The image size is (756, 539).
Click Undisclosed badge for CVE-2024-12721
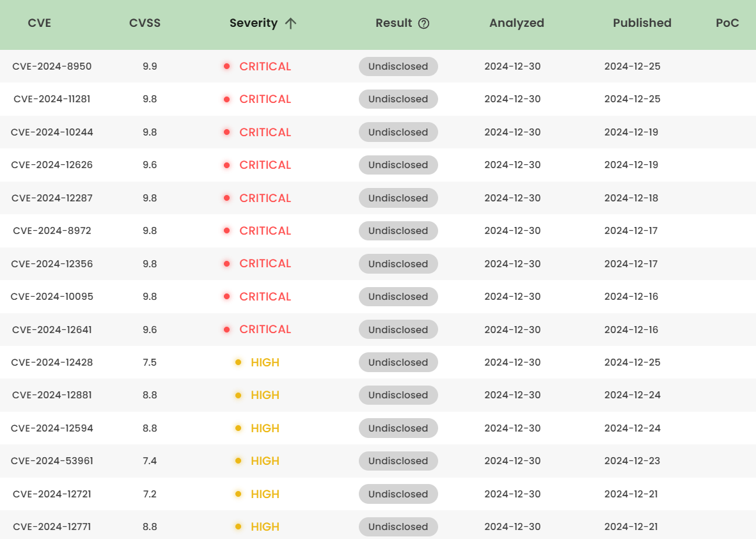[398, 494]
